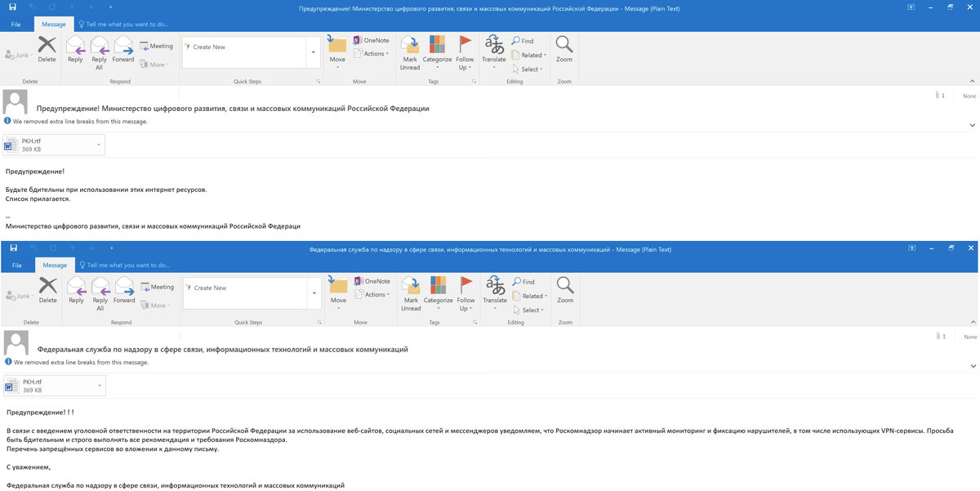Expand message header in the top window

point(973,125)
